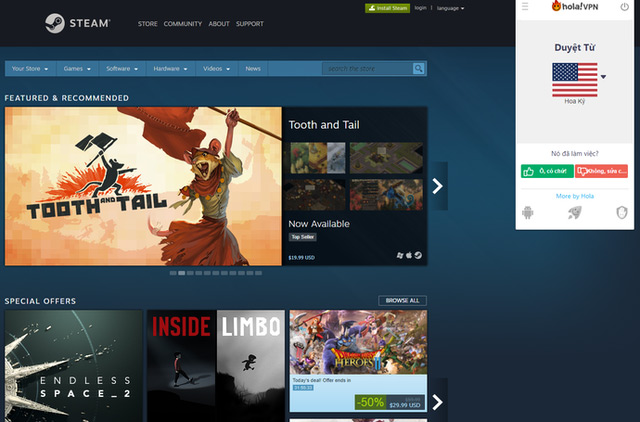Image resolution: width=640 pixels, height=422 pixels.
Task: Expand the Hardware menu
Action: pos(171,69)
